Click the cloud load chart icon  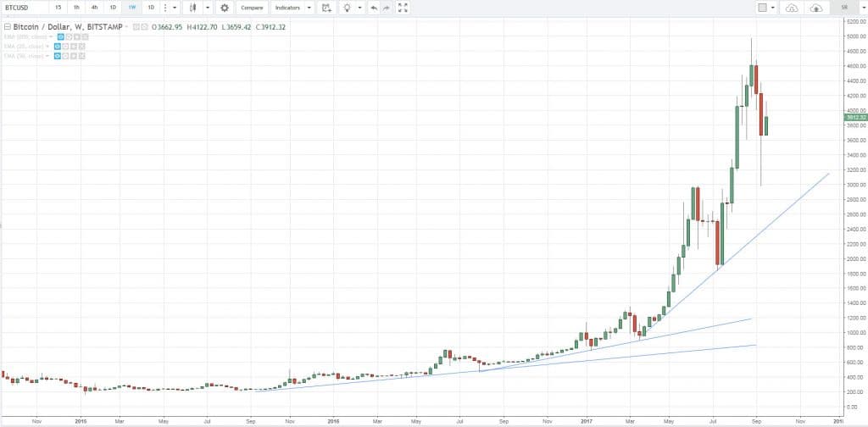click(x=792, y=8)
